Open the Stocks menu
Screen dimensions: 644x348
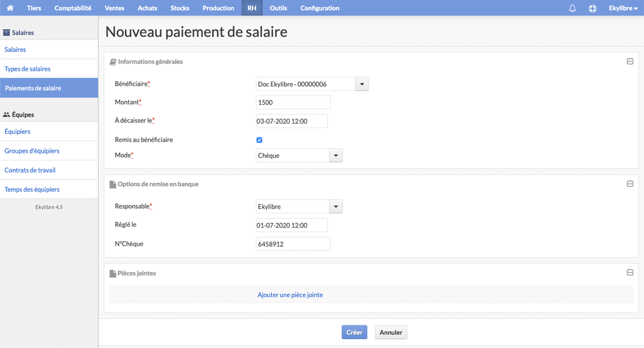pyautogui.click(x=180, y=8)
